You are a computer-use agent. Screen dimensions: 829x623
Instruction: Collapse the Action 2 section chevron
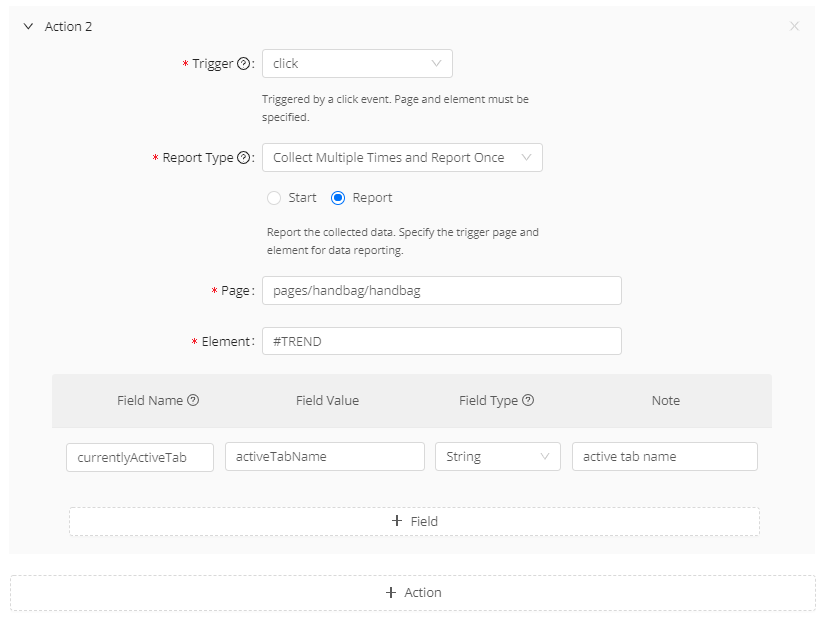pyautogui.click(x=28, y=27)
